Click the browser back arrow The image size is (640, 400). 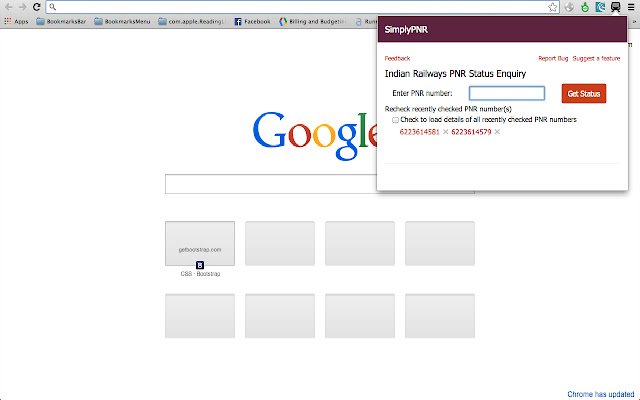coord(9,7)
